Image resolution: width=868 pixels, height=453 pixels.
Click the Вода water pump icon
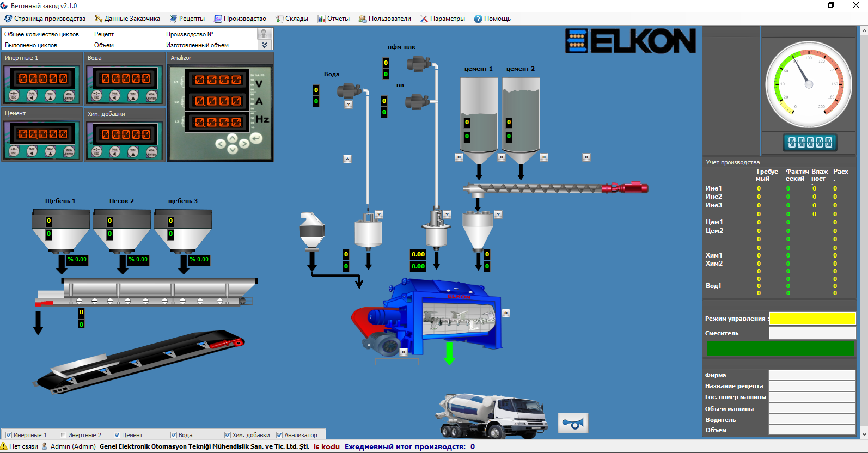(349, 91)
